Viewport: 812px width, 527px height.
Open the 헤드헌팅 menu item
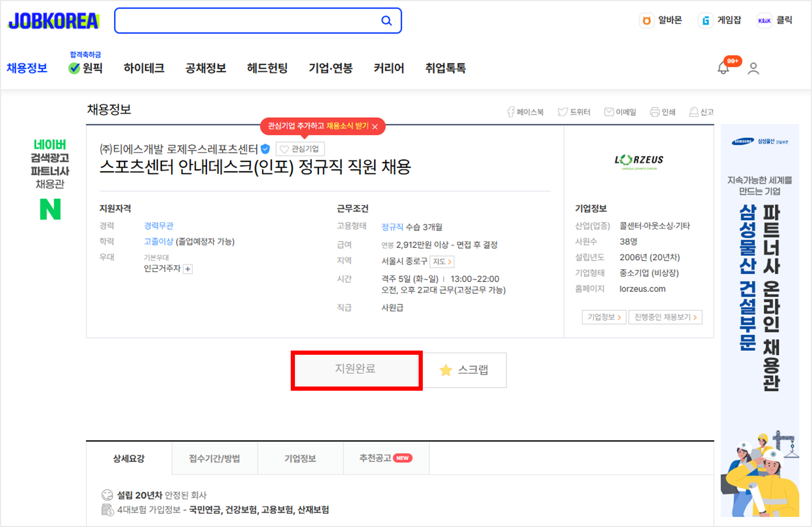pyautogui.click(x=267, y=68)
